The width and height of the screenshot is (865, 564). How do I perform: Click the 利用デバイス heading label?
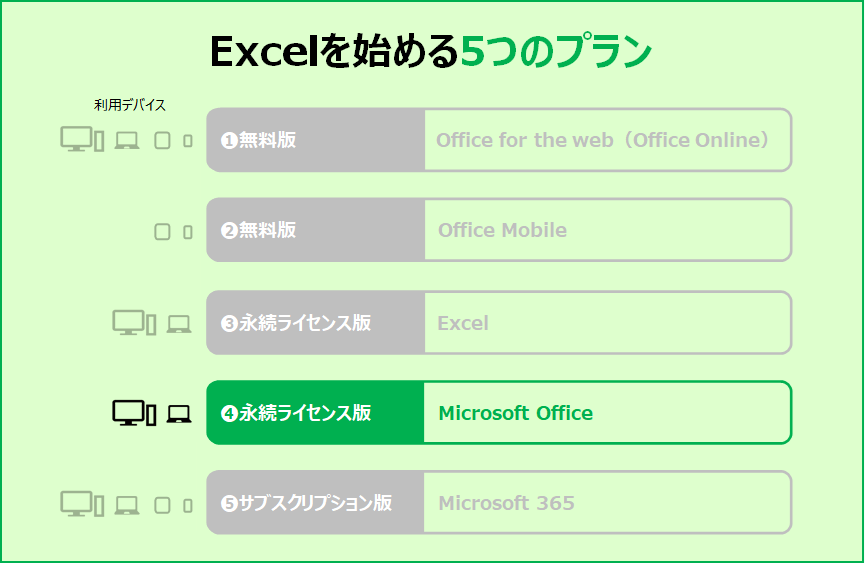tap(130, 105)
